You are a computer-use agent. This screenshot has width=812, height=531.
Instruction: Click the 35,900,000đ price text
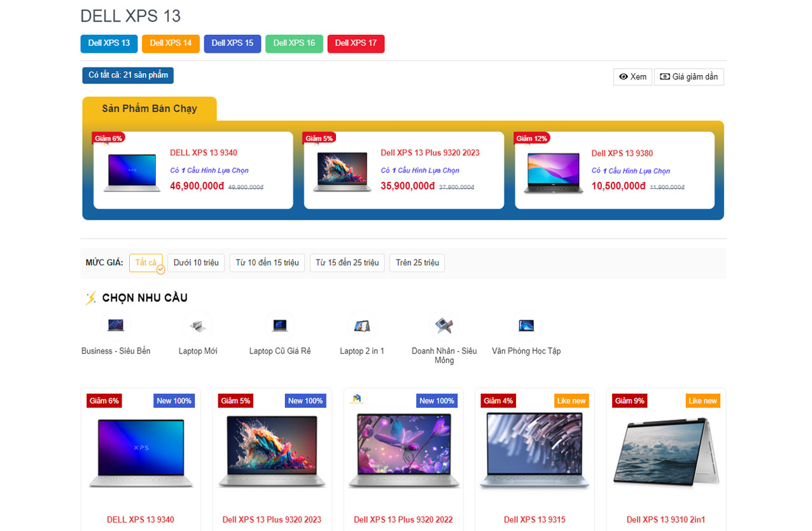coord(408,186)
